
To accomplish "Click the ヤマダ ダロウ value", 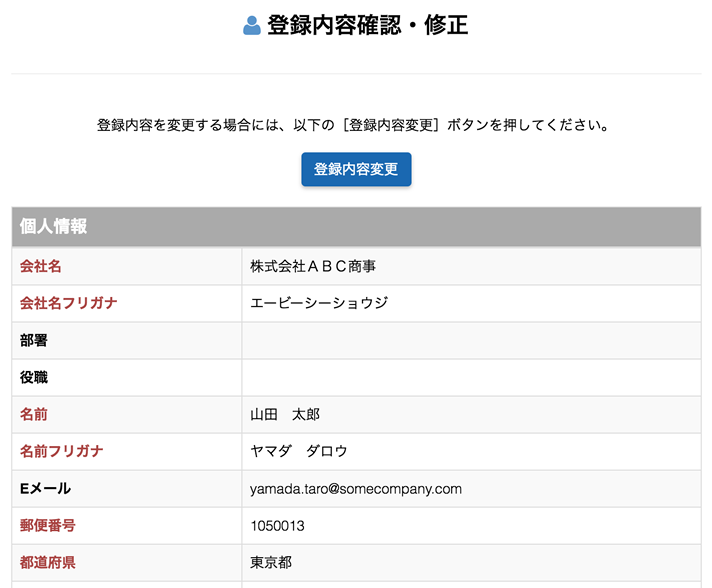I will [299, 451].
